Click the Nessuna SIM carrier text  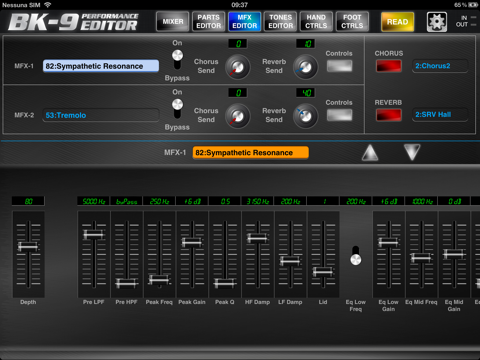21,5
